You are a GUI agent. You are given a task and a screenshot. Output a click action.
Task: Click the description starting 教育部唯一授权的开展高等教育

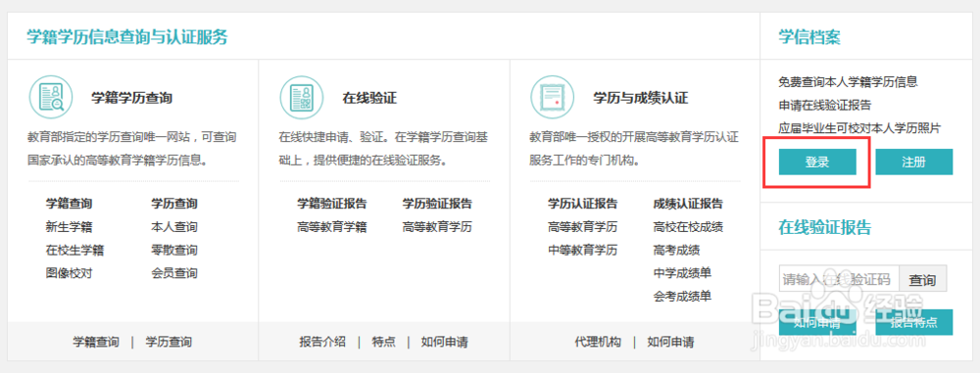click(634, 149)
